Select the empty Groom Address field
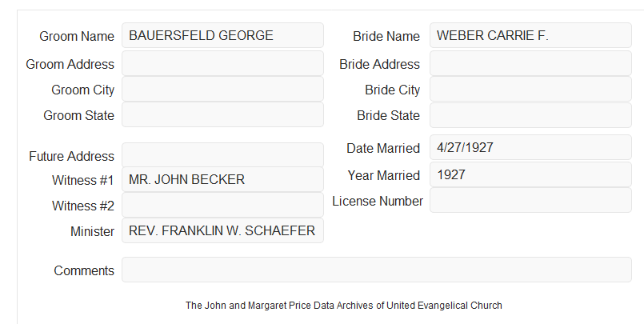 (222, 63)
